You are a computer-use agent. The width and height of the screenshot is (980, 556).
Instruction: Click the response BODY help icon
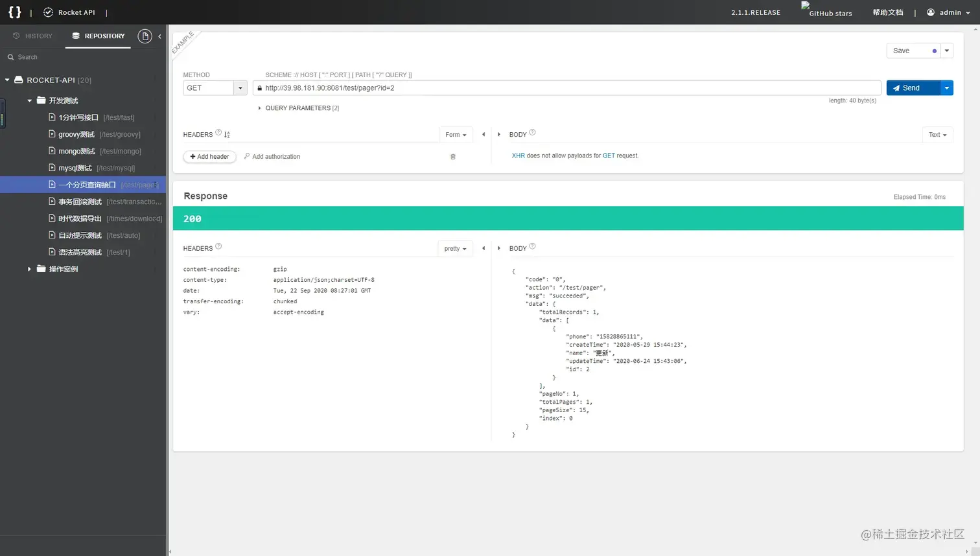[x=532, y=246]
